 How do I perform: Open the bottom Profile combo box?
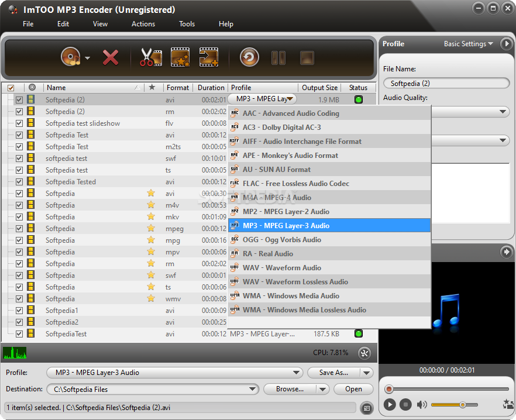[175, 373]
